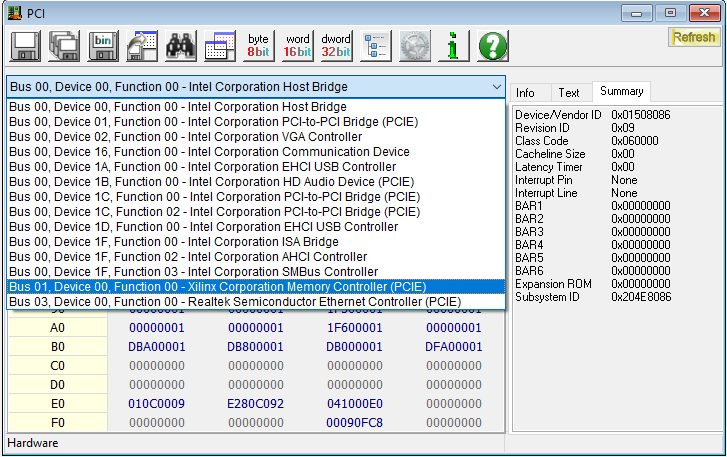Viewport: 727px width, 457px height.
Task: Switch to the Text tab
Action: click(x=568, y=92)
